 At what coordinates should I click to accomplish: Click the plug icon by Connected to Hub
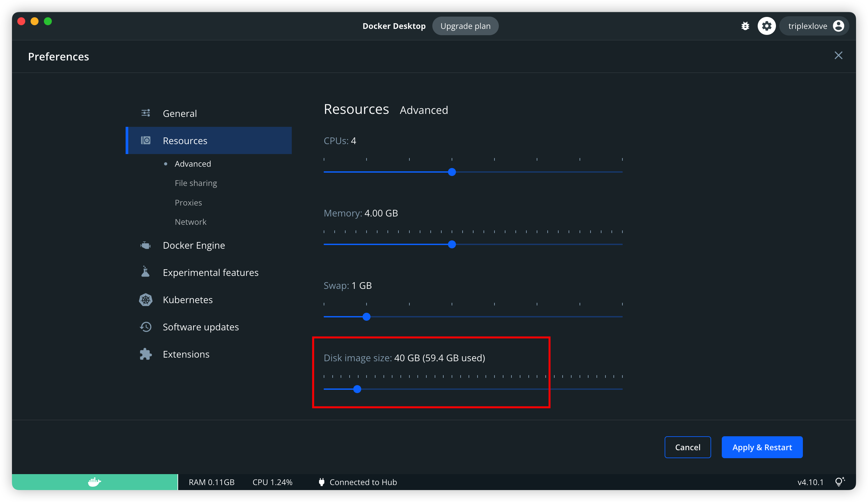[x=321, y=482]
